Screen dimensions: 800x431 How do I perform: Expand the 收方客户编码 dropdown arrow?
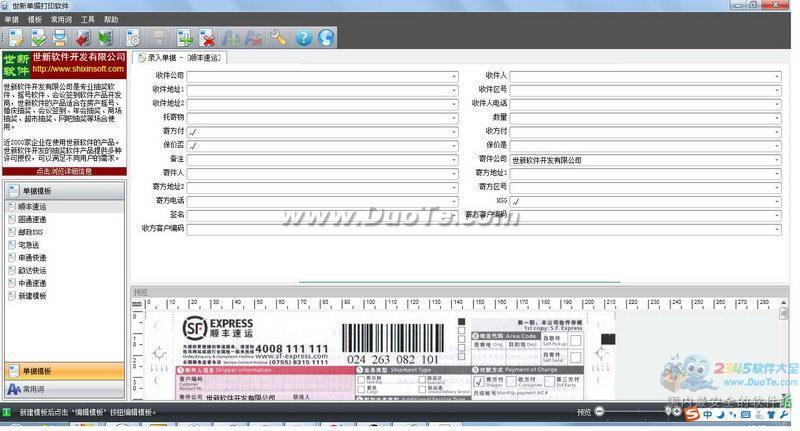point(777,230)
